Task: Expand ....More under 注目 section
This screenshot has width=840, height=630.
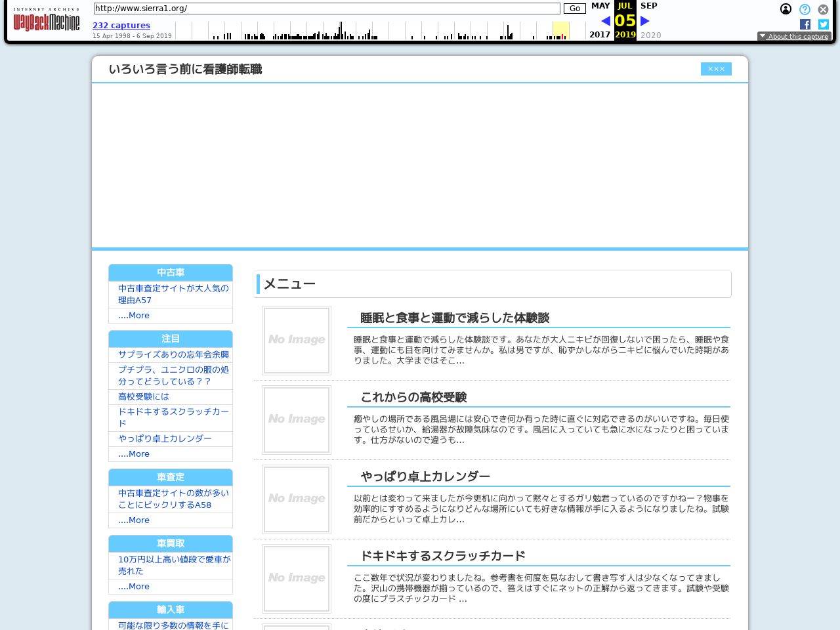Action: [134, 454]
